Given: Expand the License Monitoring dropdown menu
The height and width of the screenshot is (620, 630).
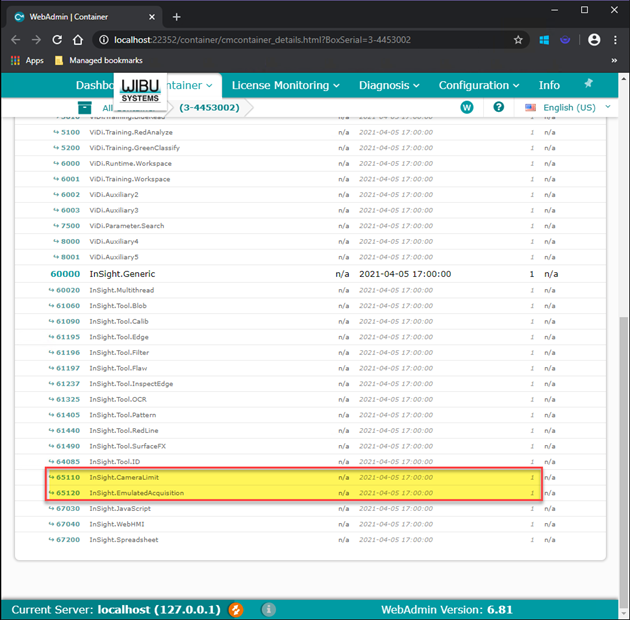Looking at the screenshot, I should 285,85.
